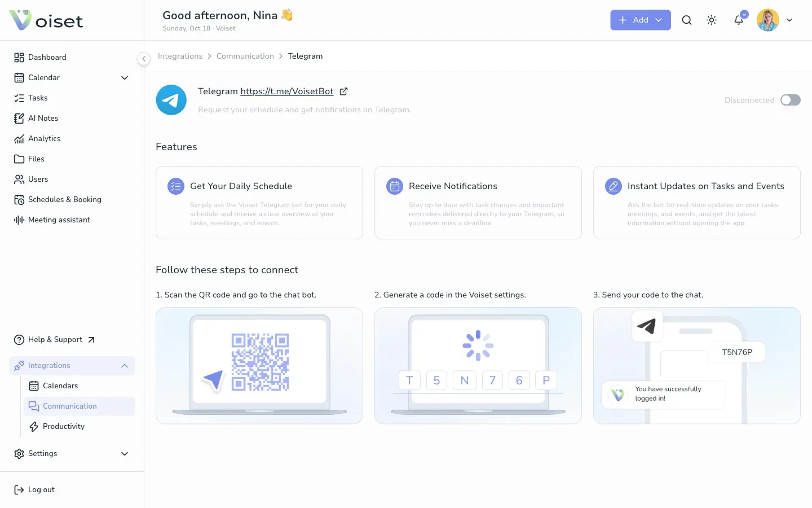Go to Integrations breadcrumb

[180, 56]
